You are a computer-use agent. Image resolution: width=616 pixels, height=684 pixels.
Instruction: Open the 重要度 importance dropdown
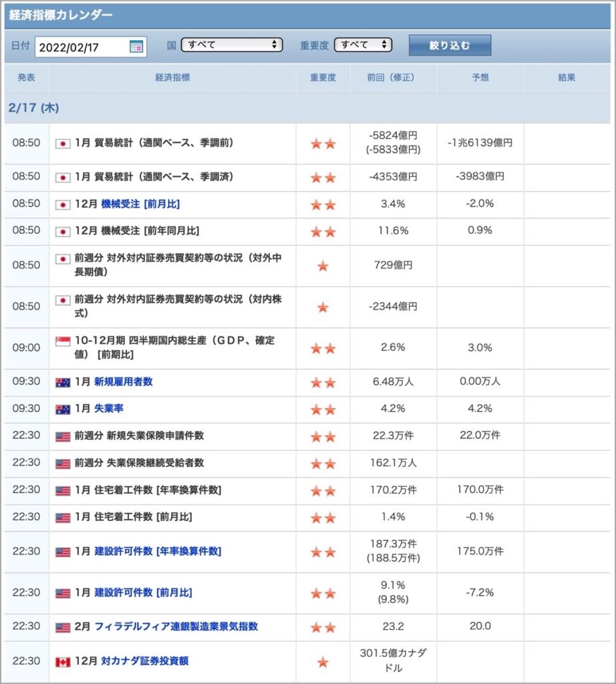(x=363, y=45)
